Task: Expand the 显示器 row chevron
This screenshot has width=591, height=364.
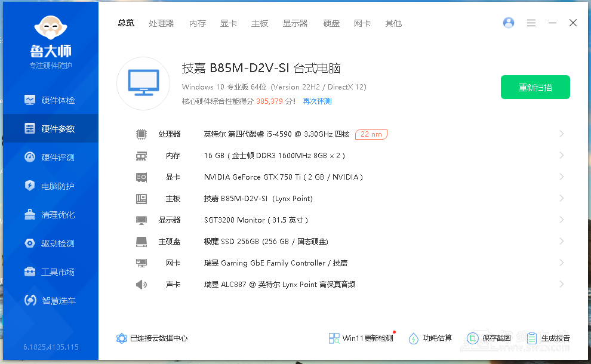Action: point(562,220)
